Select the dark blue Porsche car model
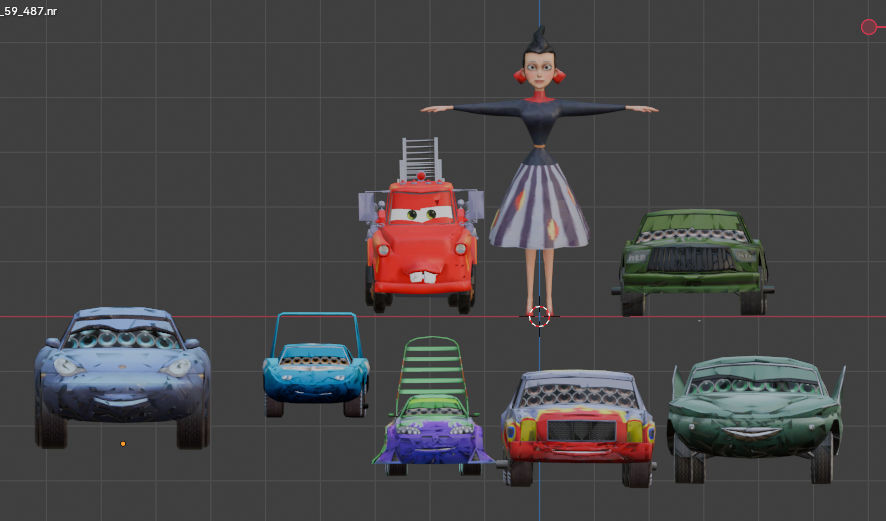Screen dimensions: 886x521 tap(122, 377)
